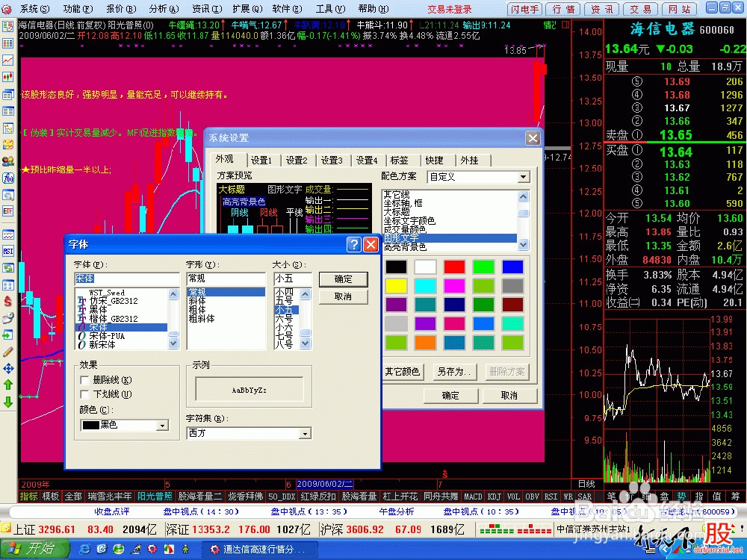Switch to the 标签 tab
The height and width of the screenshot is (560, 747).
point(399,161)
